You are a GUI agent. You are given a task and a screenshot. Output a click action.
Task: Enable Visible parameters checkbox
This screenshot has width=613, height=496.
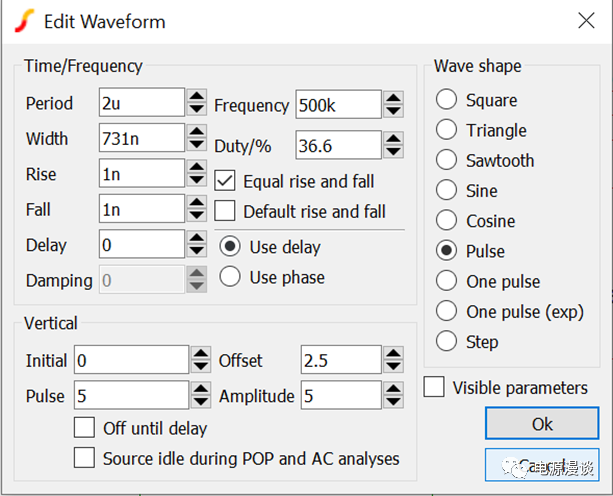(x=434, y=387)
